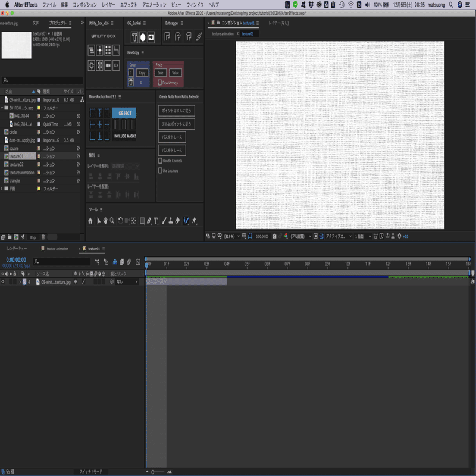The width and height of the screenshot is (476, 476).
Task: Click the label color swatch of texture01
Action: [39, 156]
